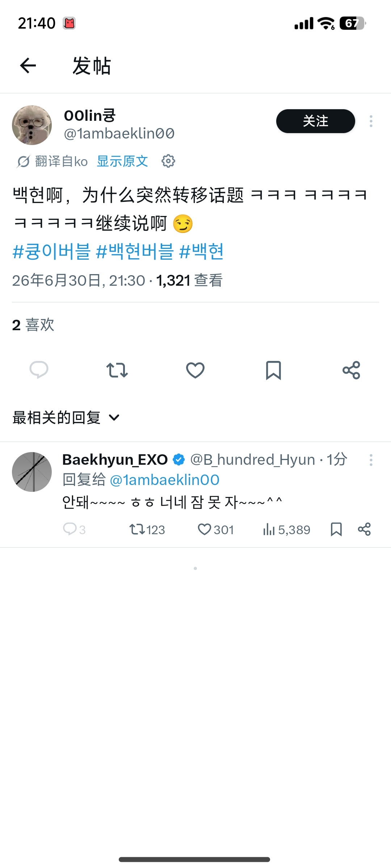Open the #백현버블 hashtag
391x868 pixels.
coord(135,251)
